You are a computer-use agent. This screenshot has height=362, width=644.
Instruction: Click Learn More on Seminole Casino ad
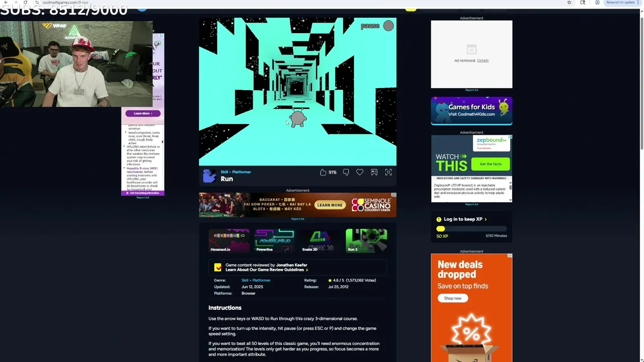tap(330, 205)
